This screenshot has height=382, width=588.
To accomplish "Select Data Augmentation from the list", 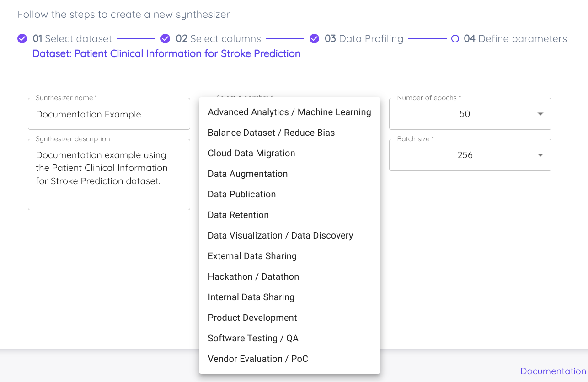I will (x=289, y=174).
